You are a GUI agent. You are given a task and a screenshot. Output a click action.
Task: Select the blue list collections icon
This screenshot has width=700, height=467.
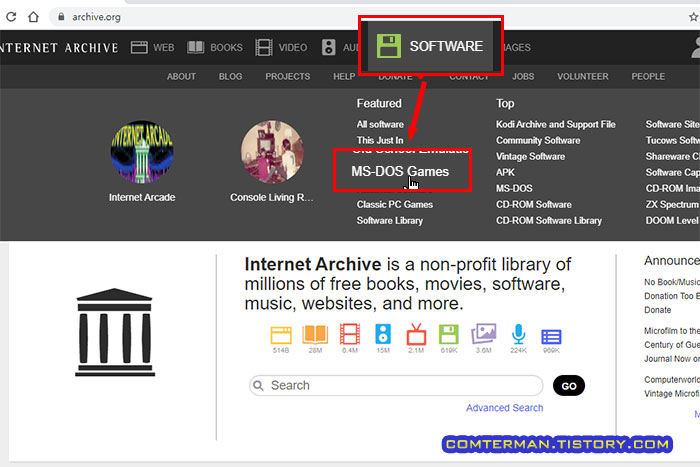pos(551,337)
